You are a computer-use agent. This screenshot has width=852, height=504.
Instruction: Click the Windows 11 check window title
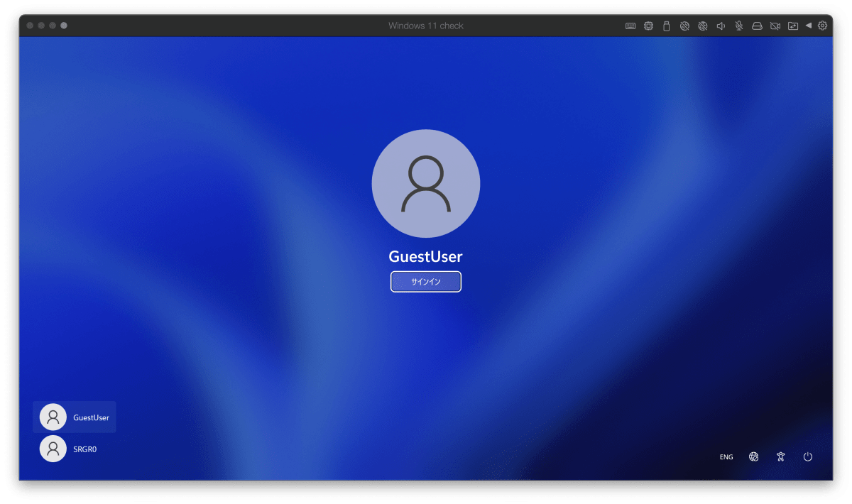click(426, 26)
